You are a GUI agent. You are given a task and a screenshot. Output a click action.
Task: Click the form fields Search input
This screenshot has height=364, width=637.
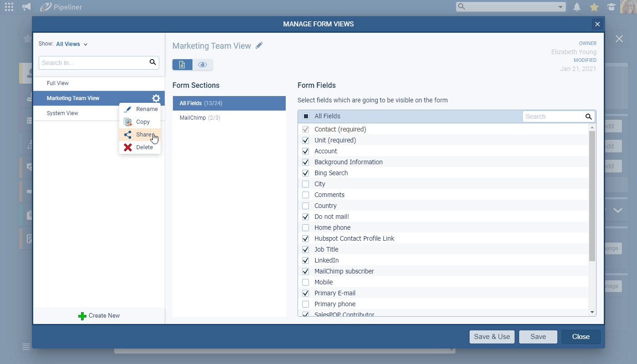[x=554, y=116]
